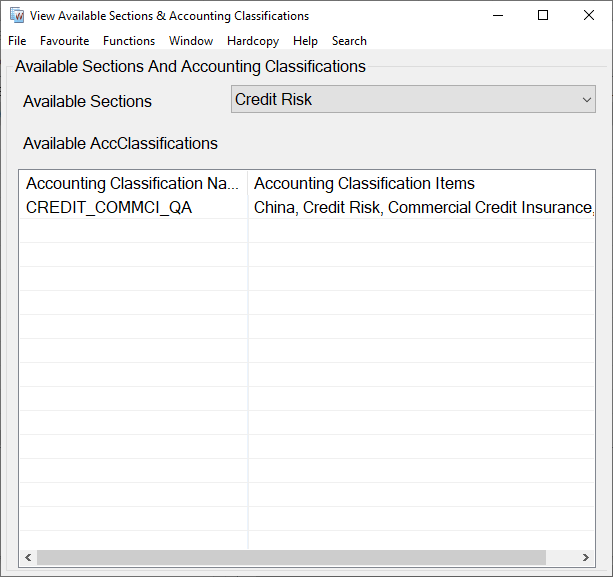The height and width of the screenshot is (577, 613).
Task: Open the Functions menu
Action: click(x=129, y=41)
